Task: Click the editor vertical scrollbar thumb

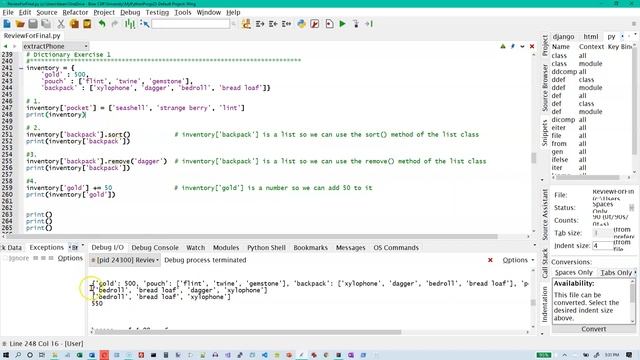Action: click(533, 158)
